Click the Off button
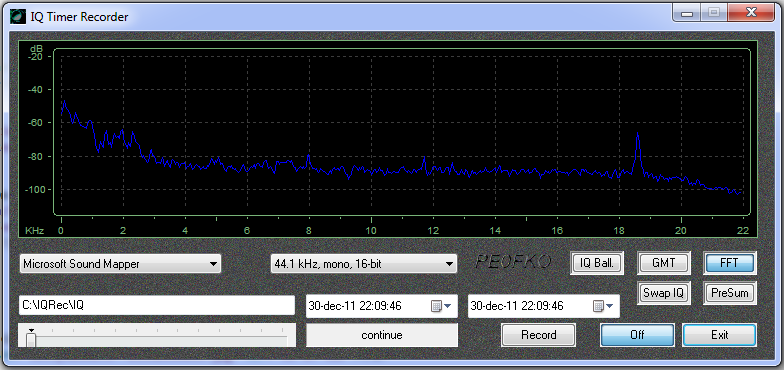Image resolution: width=784 pixels, height=370 pixels. coord(637,334)
